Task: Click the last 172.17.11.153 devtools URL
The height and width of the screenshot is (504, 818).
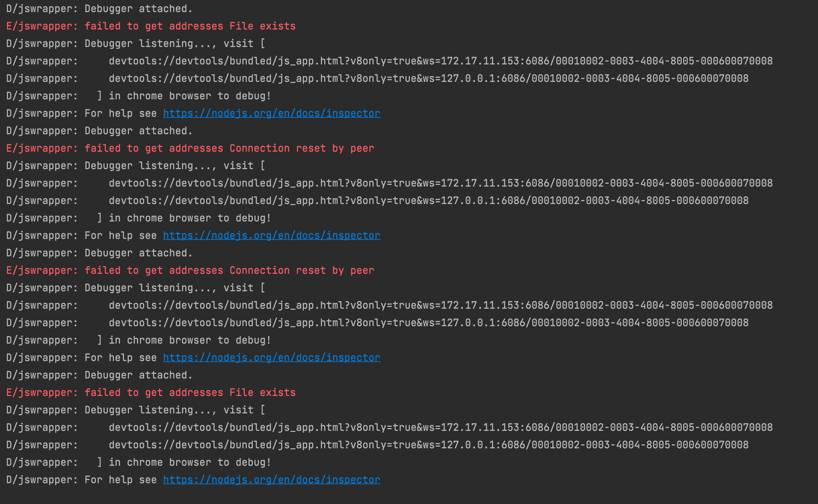Action: pos(440,427)
